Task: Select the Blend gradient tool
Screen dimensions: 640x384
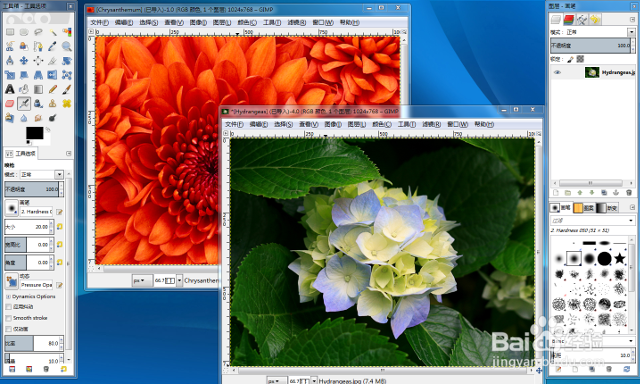Action: (38, 89)
